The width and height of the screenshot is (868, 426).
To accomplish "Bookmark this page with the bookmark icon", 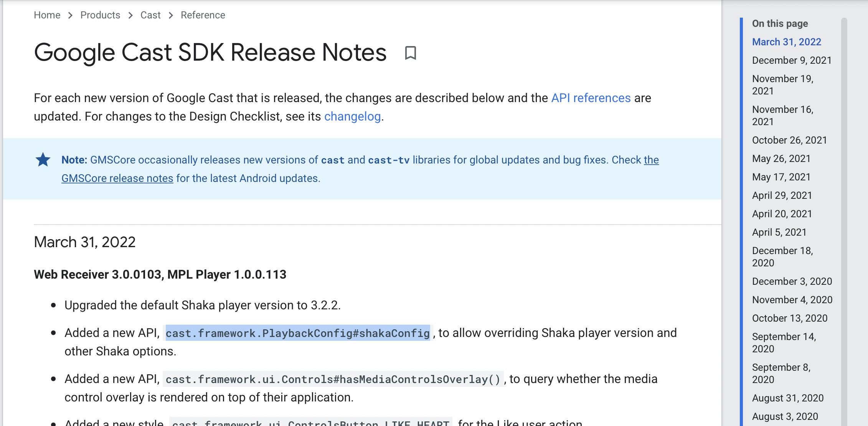I will pos(410,53).
